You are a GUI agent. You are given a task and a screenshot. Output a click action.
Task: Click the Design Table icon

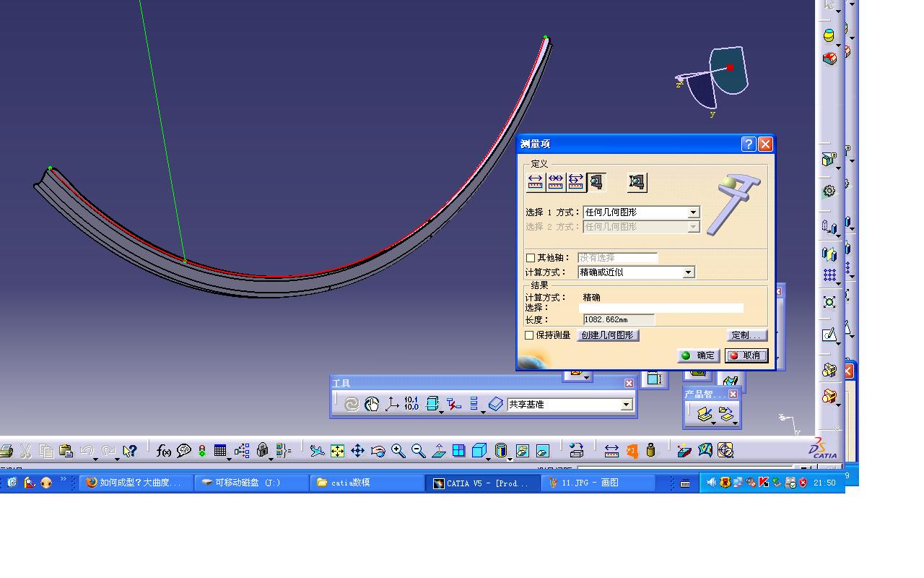pyautogui.click(x=220, y=451)
